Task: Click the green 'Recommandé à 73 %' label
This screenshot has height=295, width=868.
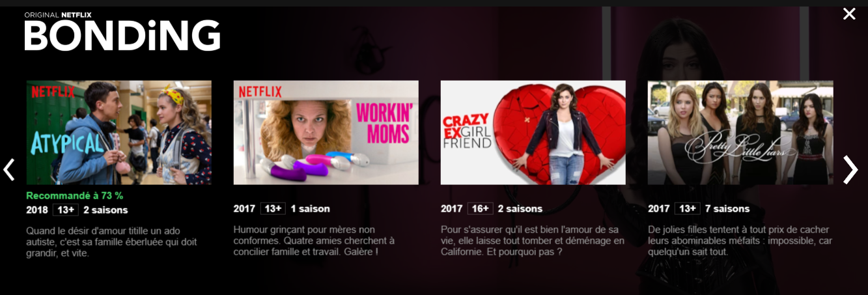Action: tap(75, 195)
